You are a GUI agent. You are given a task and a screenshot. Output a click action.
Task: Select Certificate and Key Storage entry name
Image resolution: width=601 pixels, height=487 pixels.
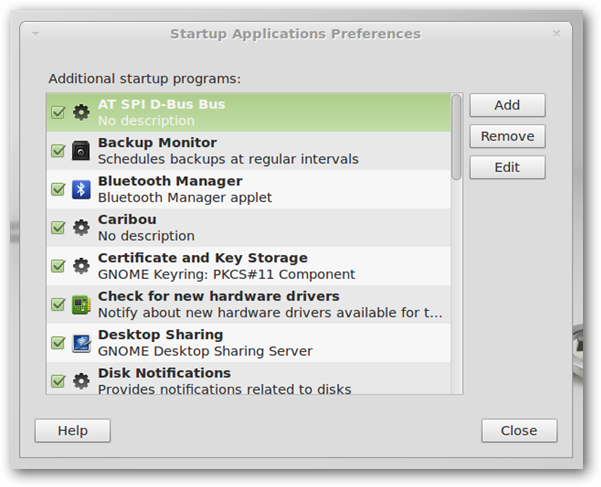tap(203, 258)
